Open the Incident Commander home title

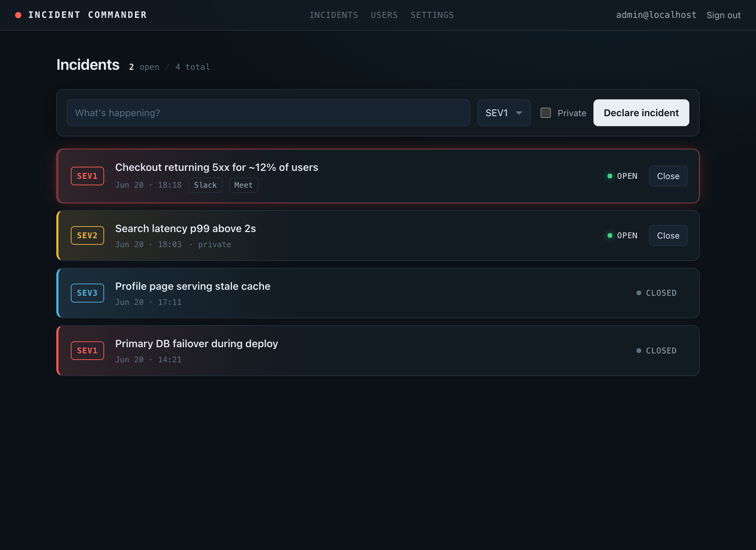(87, 15)
